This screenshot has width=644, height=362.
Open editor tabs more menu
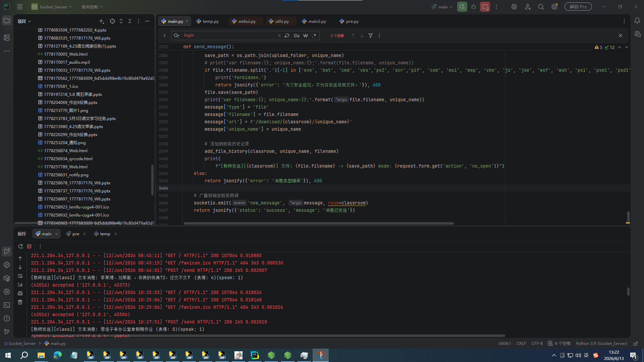624,21
